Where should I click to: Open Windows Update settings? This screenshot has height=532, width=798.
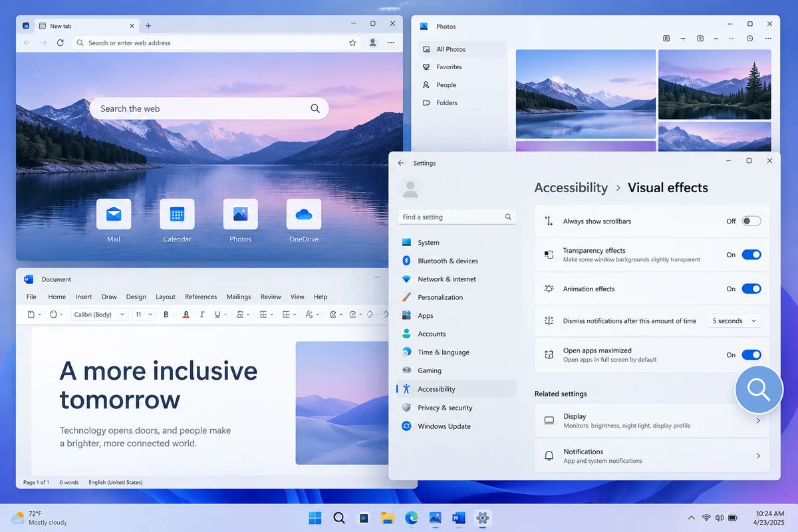tap(456, 426)
